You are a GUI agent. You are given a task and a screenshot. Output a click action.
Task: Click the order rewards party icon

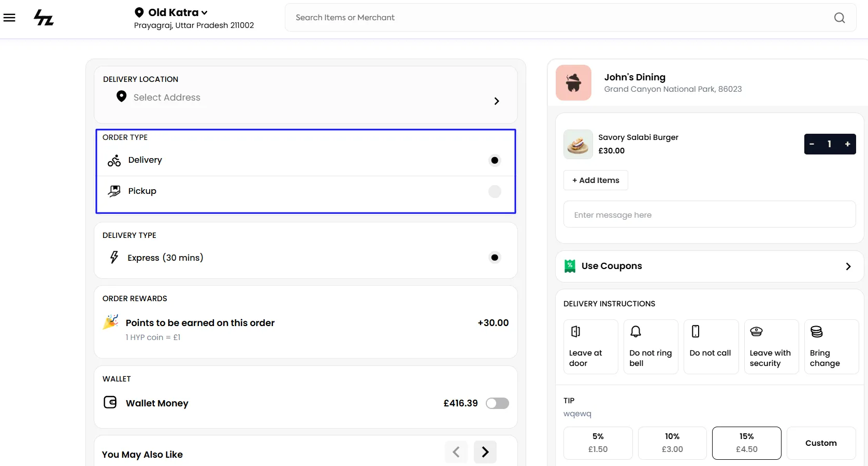click(110, 322)
